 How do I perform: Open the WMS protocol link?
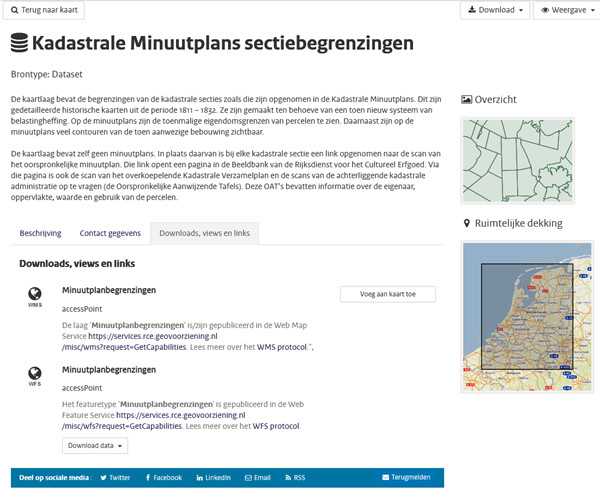(x=282, y=347)
